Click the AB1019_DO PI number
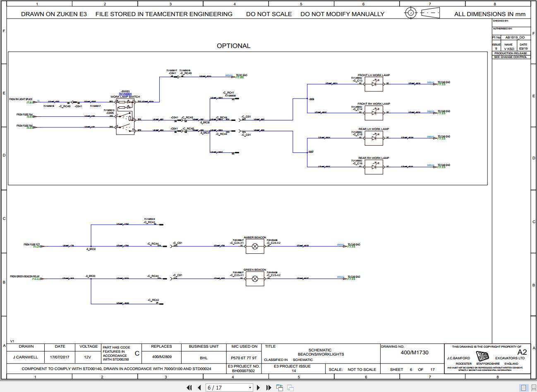This screenshot has height=392, width=537. [x=515, y=37]
